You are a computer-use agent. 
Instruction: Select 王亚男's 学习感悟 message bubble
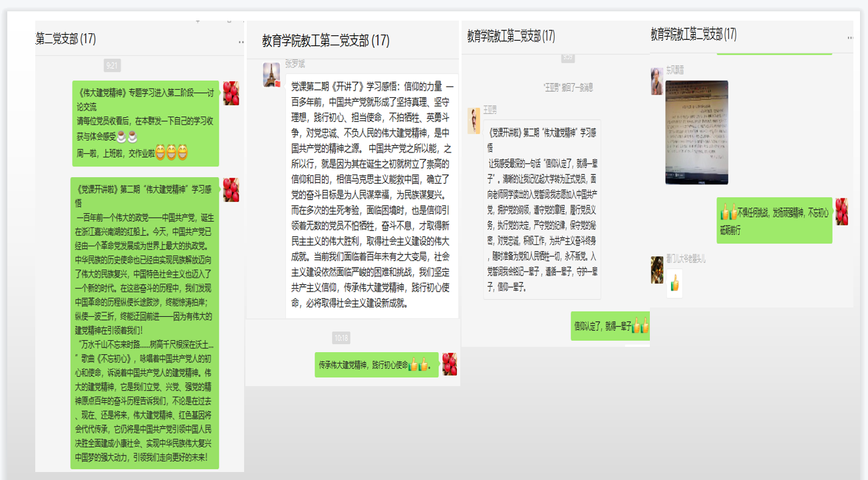point(541,209)
